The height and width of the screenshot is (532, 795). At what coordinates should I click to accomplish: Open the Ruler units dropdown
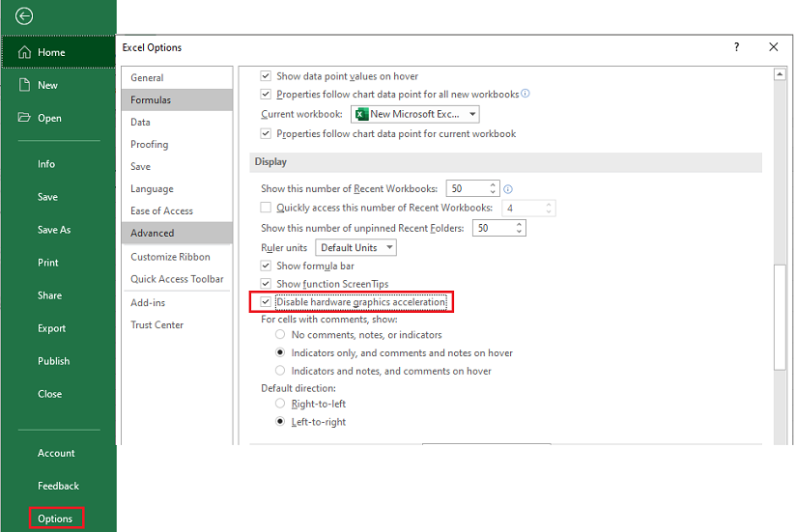[x=389, y=248]
